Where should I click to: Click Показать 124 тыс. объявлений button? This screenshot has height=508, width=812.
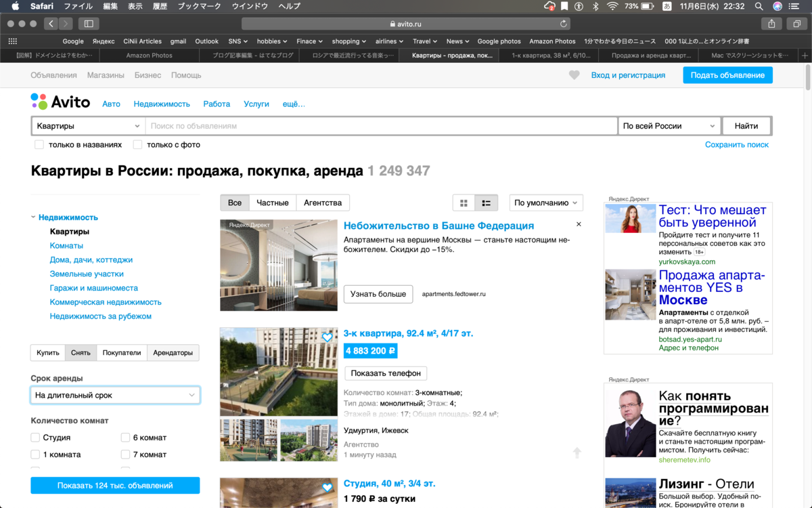coord(115,486)
